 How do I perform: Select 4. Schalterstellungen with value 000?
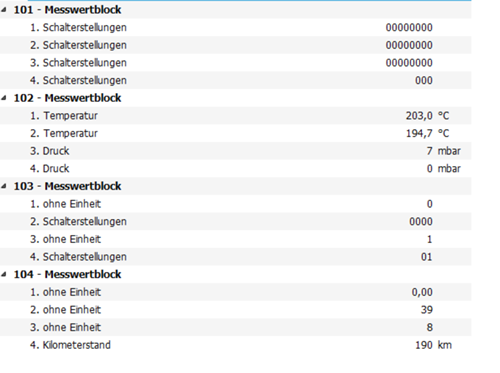coord(236,80)
